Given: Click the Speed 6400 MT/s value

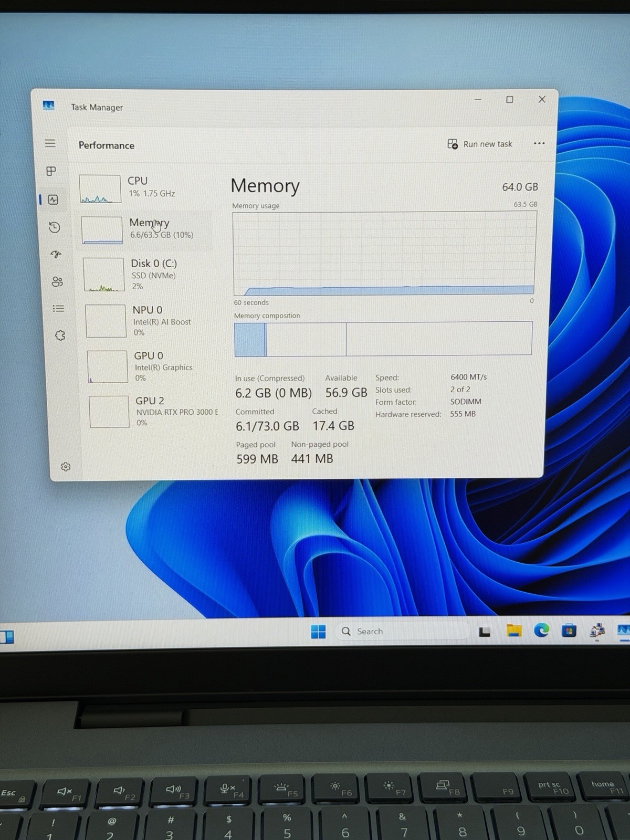Looking at the screenshot, I should click(x=468, y=377).
